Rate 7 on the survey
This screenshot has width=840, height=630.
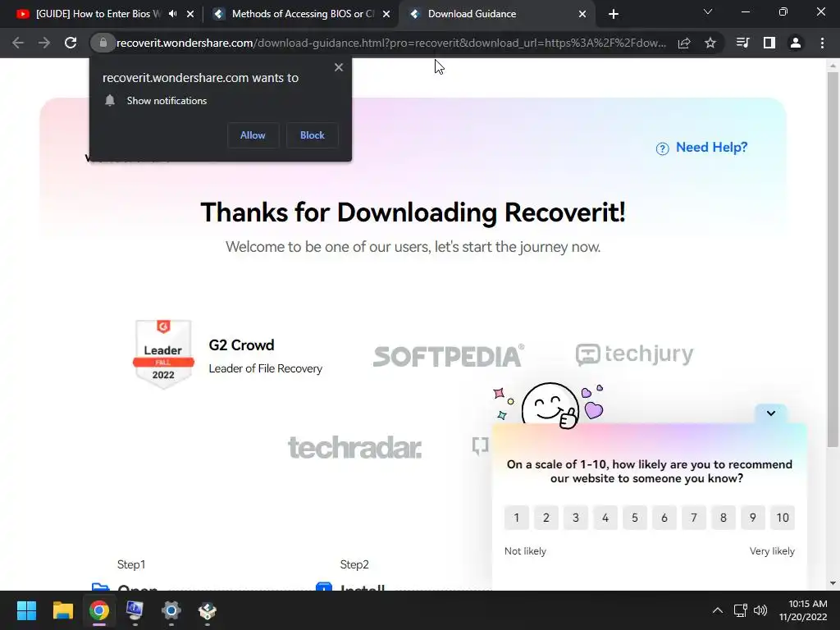[x=694, y=518]
